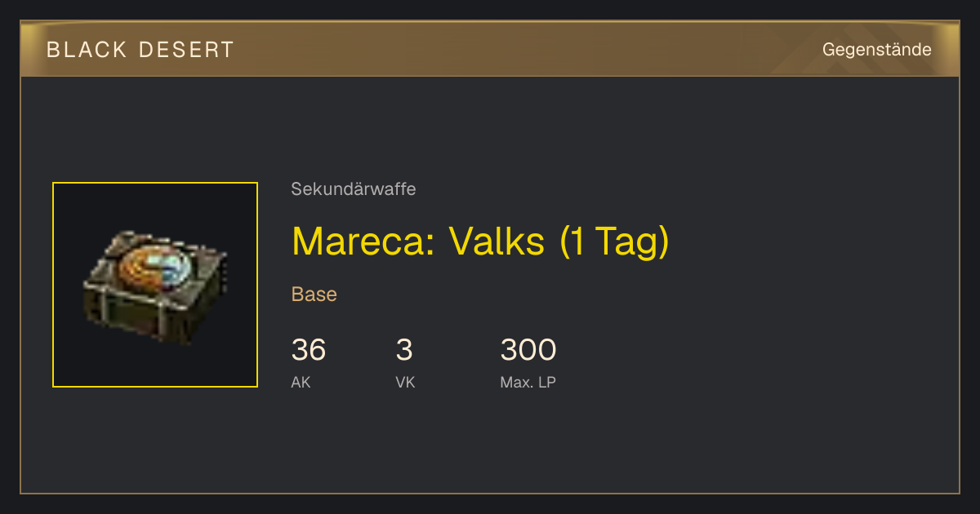Click the word Valks in the title

[497, 241]
